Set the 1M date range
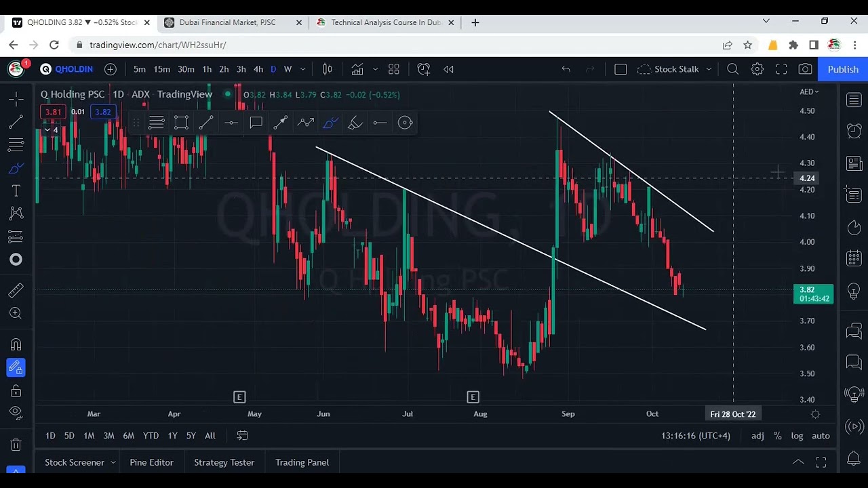The image size is (868, 488). click(89, 436)
